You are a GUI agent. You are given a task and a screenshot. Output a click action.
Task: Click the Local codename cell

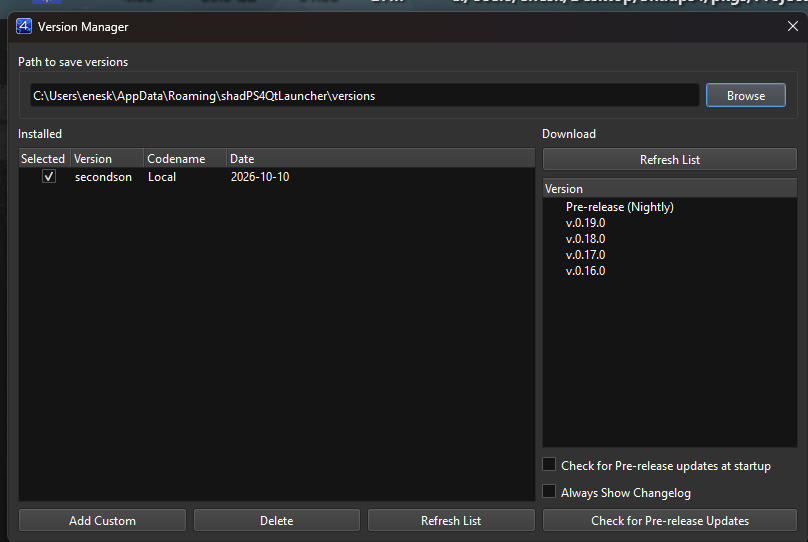(x=162, y=177)
